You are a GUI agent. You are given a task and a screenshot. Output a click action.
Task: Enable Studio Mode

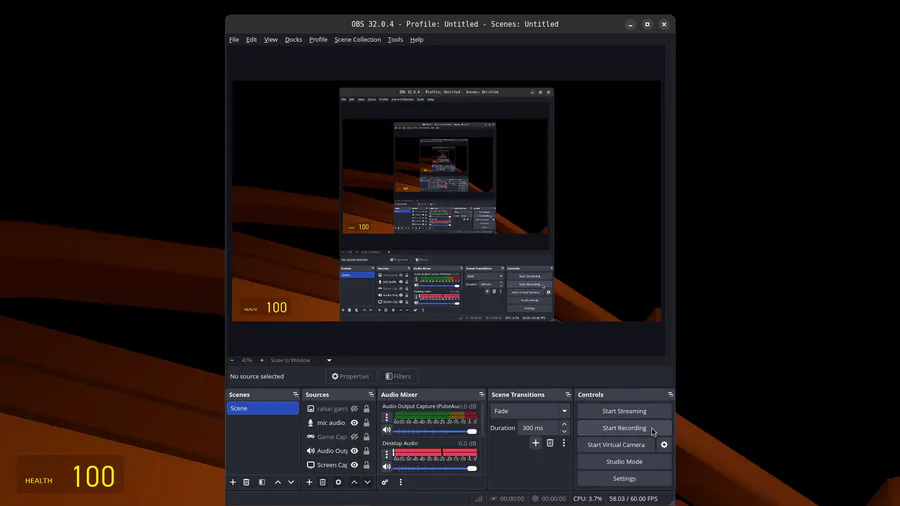[624, 461]
